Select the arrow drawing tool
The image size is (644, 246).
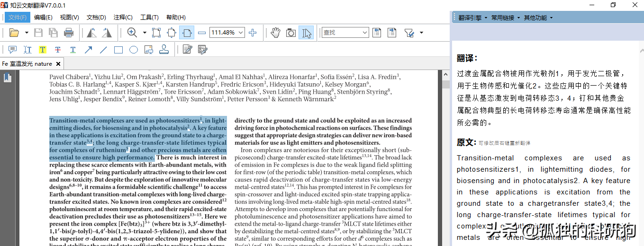(x=88, y=50)
